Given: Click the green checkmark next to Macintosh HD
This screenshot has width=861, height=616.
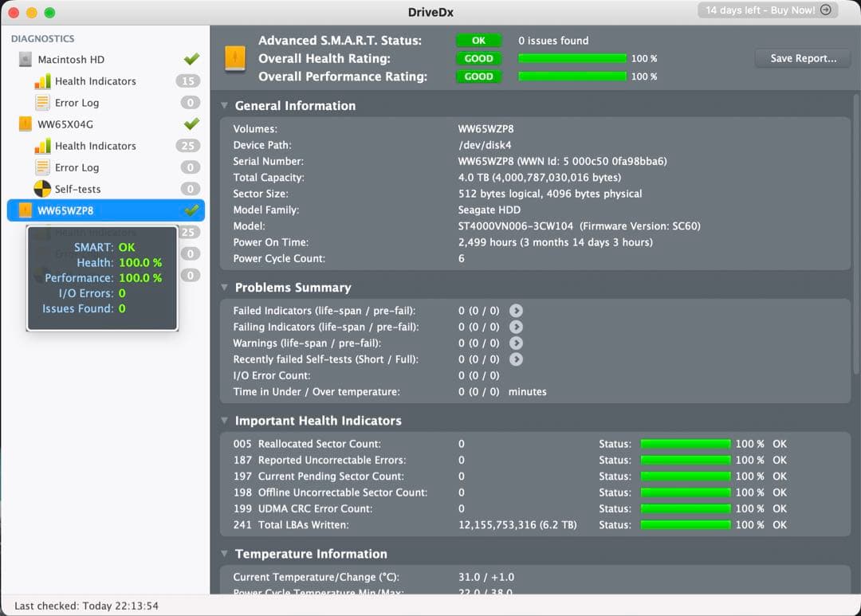Looking at the screenshot, I should tap(191, 59).
